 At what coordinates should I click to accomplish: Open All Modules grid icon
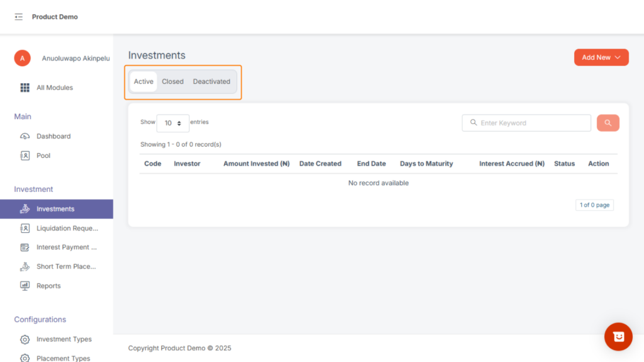[x=25, y=88]
